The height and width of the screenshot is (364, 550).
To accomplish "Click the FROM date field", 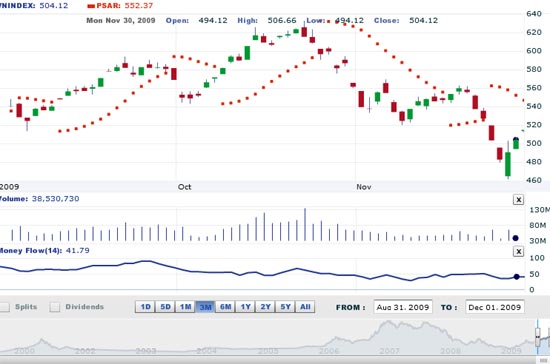I will (x=403, y=307).
